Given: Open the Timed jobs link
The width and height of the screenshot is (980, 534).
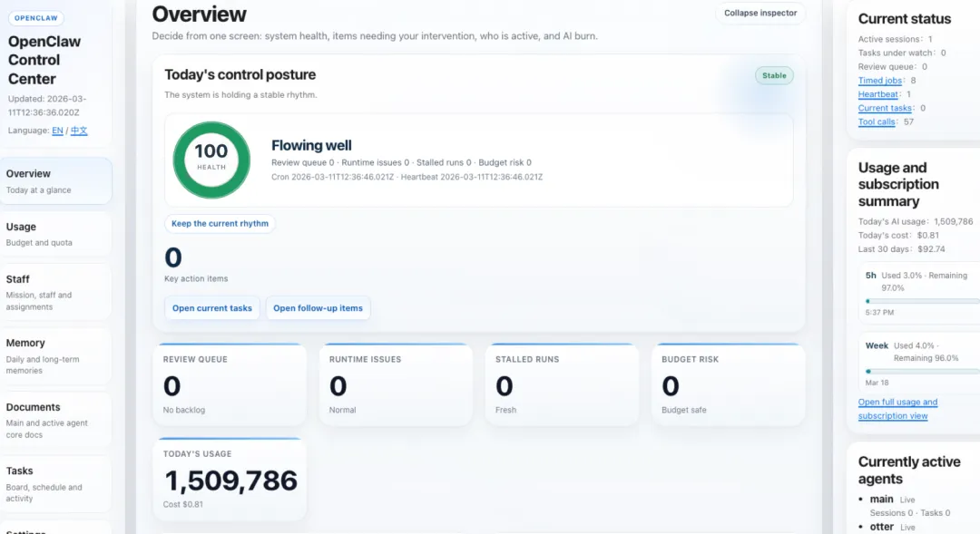Looking at the screenshot, I should point(880,81).
